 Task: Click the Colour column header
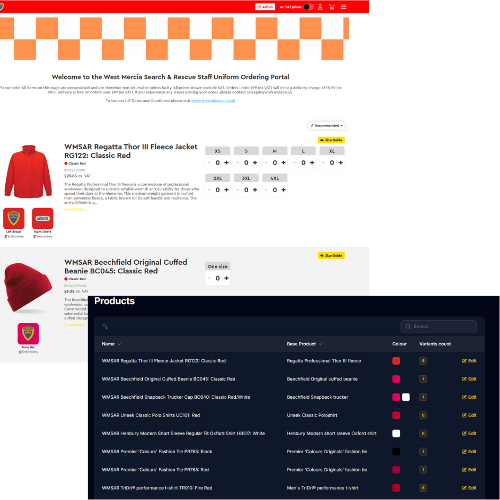click(399, 344)
